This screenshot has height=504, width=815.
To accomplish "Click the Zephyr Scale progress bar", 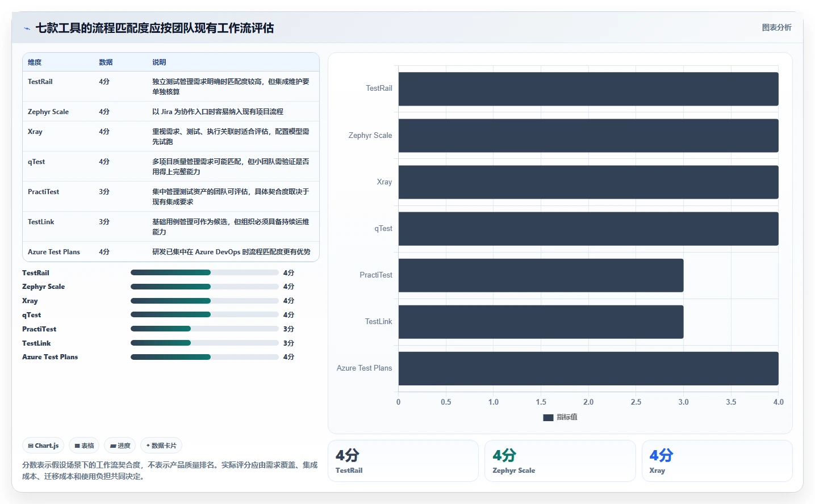I will click(204, 287).
